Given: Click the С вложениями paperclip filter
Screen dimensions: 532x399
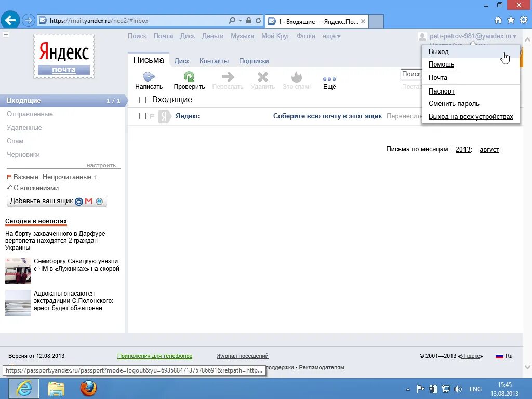Looking at the screenshot, I should (33, 188).
